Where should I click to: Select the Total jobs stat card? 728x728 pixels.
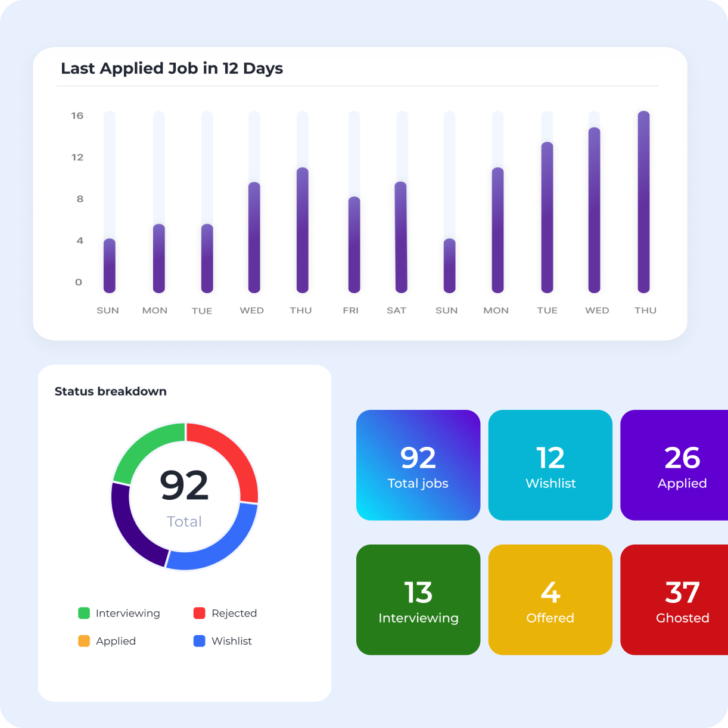point(418,465)
